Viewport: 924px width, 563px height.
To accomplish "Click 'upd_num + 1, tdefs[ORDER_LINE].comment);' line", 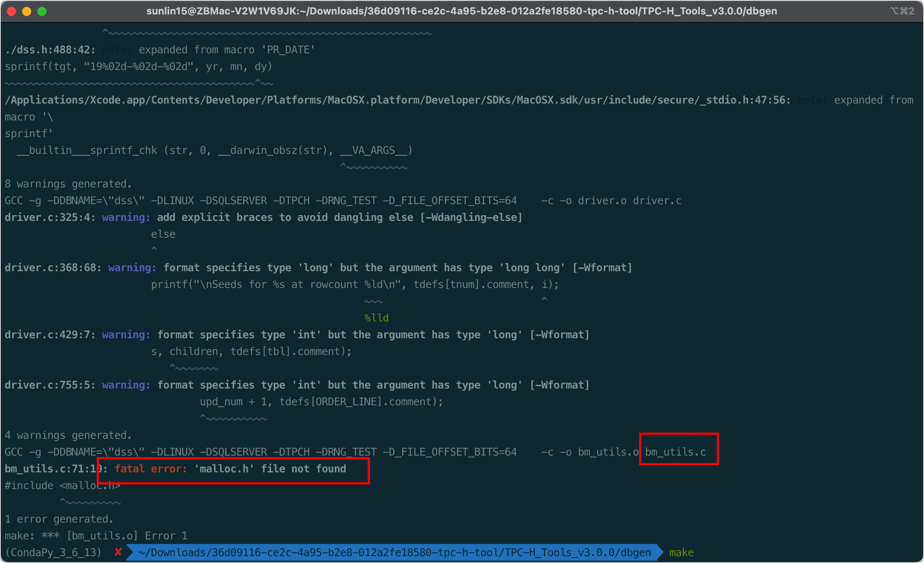I will pyautogui.click(x=321, y=401).
